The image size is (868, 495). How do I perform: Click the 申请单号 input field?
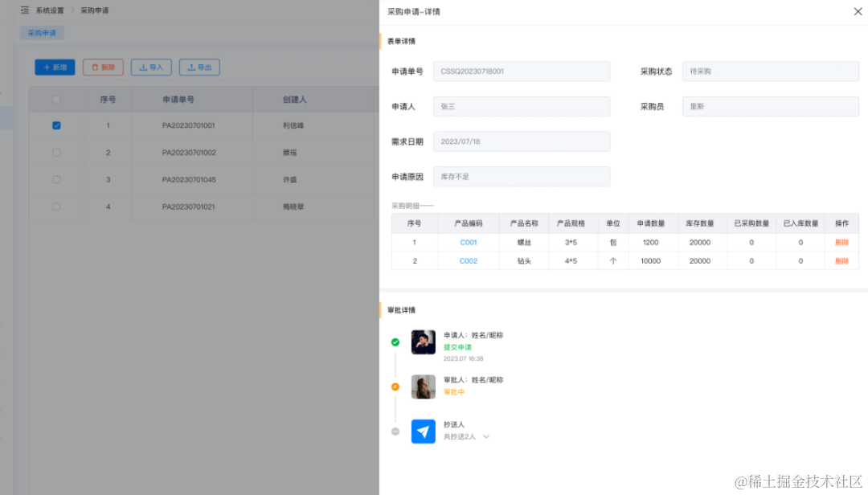point(522,72)
